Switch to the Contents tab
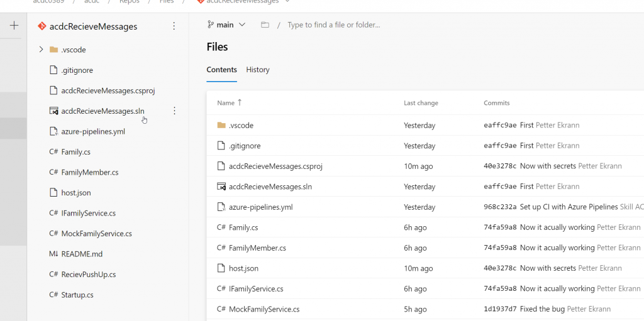Viewport: 644px width, 321px height. (x=222, y=70)
